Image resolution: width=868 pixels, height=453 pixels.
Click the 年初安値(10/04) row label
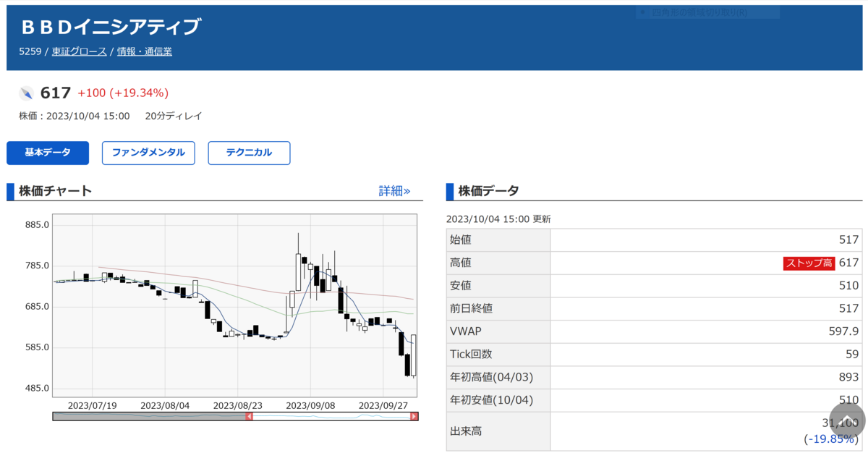click(491, 400)
